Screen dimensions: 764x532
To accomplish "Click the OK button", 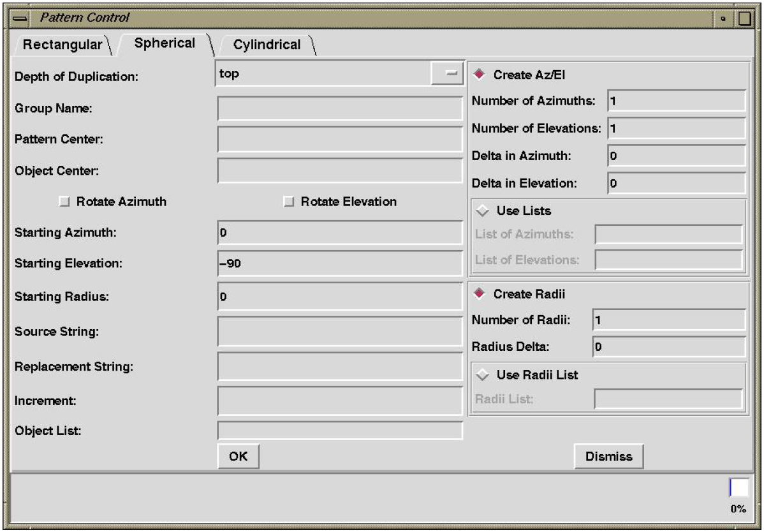I will click(x=239, y=457).
